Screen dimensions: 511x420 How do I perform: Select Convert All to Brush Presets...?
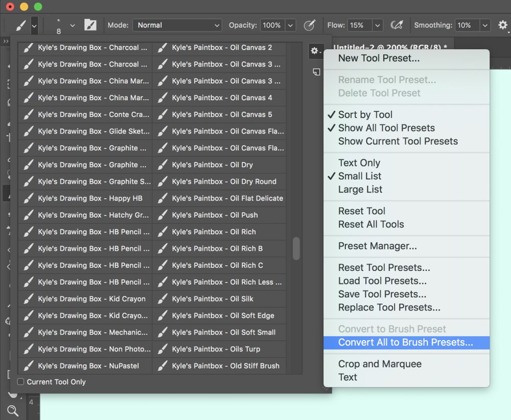[406, 342]
